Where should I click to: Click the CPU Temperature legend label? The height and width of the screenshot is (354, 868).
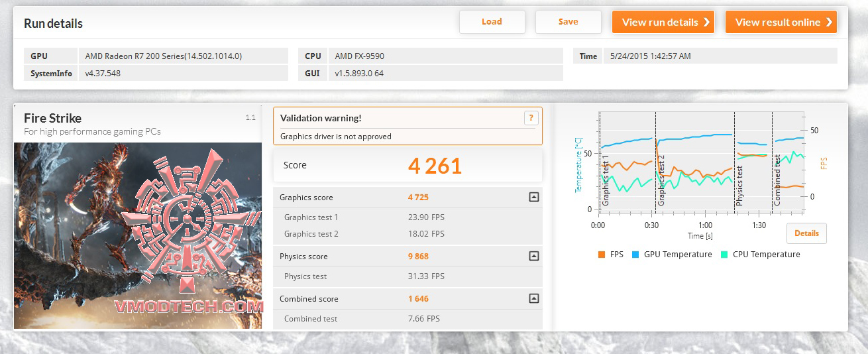coord(766,255)
